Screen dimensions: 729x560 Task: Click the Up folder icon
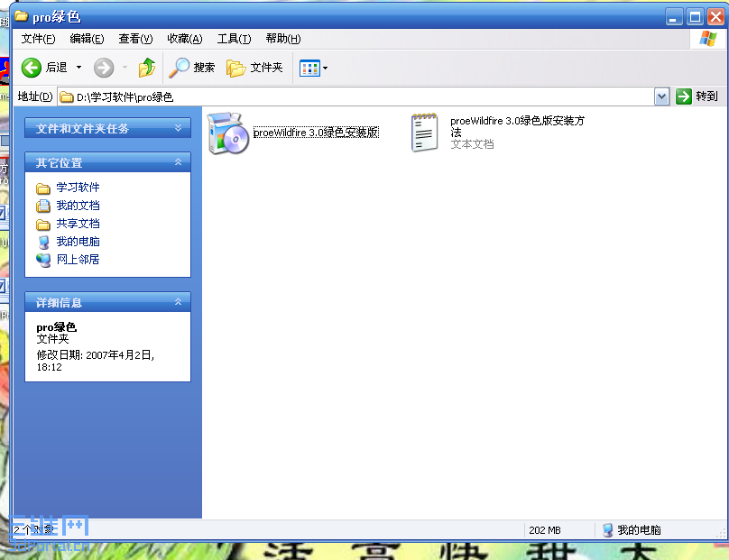pyautogui.click(x=147, y=68)
